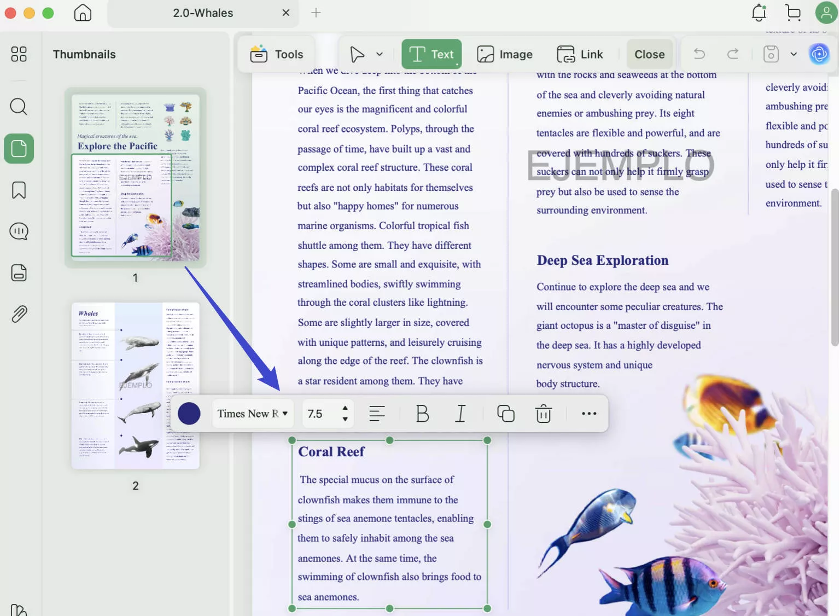Open the bottom sidebar panel icon

pyautogui.click(x=19, y=609)
